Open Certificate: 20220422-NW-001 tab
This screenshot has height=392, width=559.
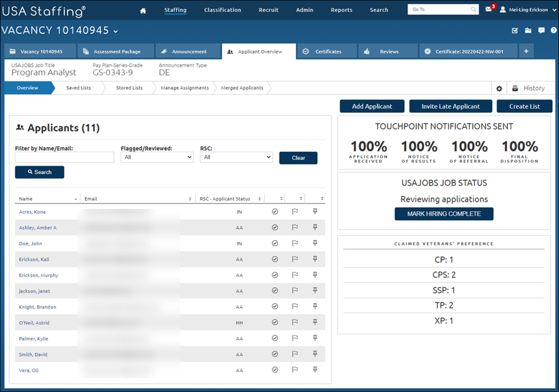[468, 51]
